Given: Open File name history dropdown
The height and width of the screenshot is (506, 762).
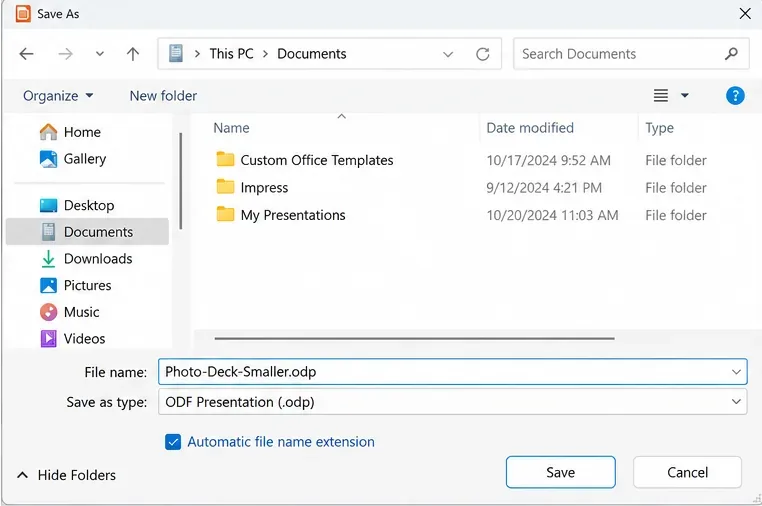Looking at the screenshot, I should [736, 372].
